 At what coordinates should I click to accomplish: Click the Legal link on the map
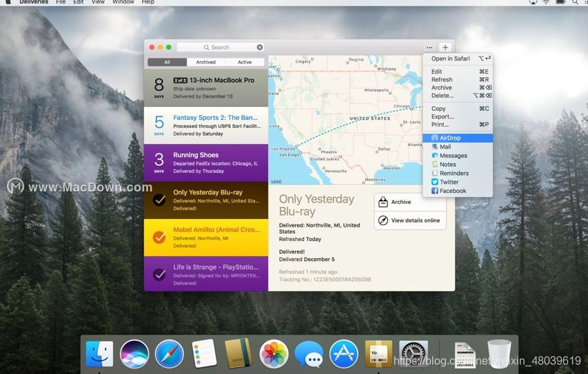click(276, 181)
